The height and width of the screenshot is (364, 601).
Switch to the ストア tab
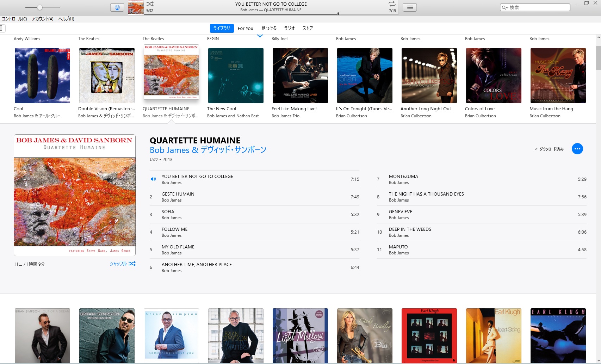pos(308,28)
